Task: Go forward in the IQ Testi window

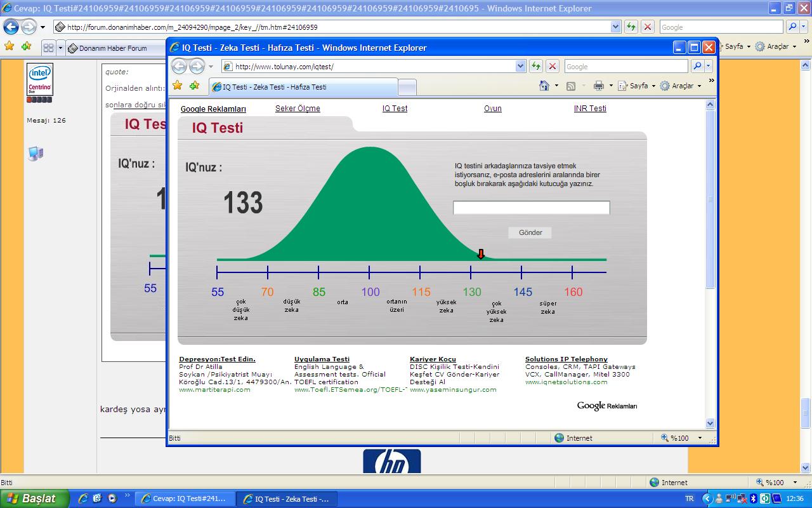Action: 197,66
